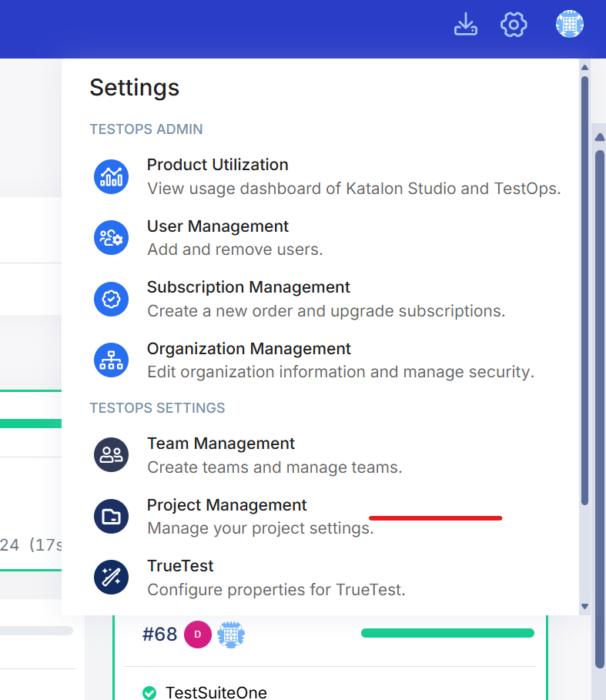
Task: Click the green progress bar for #68
Action: (x=447, y=633)
